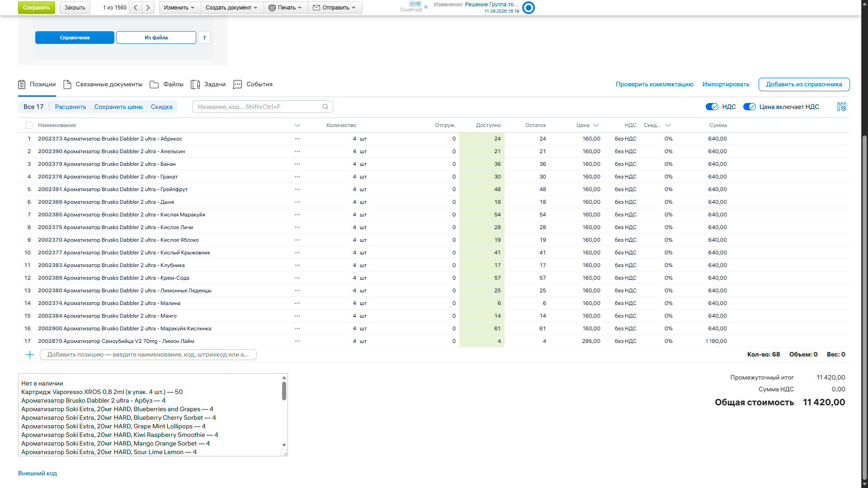Open row menu for Лимонные Леденцы item
The height and width of the screenshot is (488, 868).
[x=297, y=291]
